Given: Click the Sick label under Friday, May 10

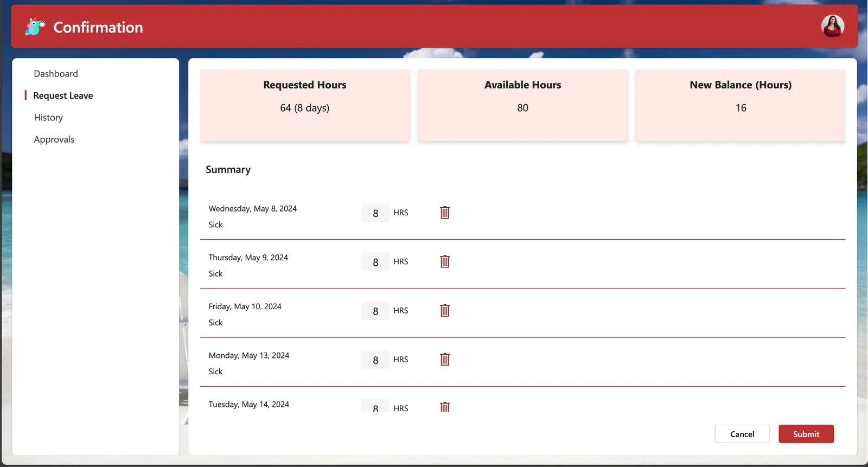Looking at the screenshot, I should click(216, 322).
